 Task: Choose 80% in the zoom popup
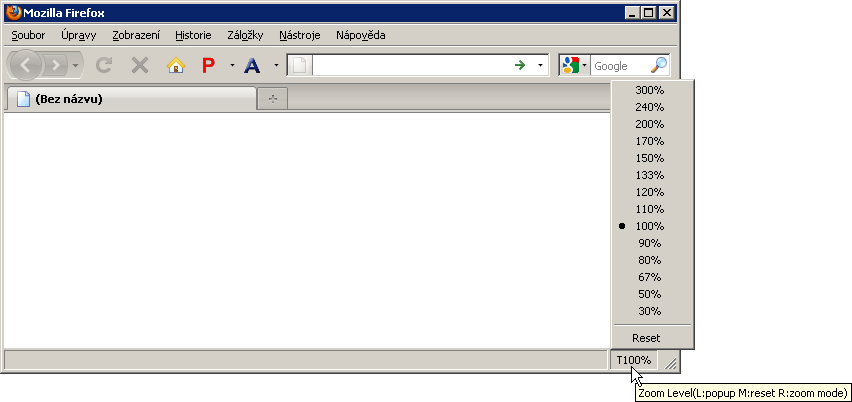[x=653, y=260]
